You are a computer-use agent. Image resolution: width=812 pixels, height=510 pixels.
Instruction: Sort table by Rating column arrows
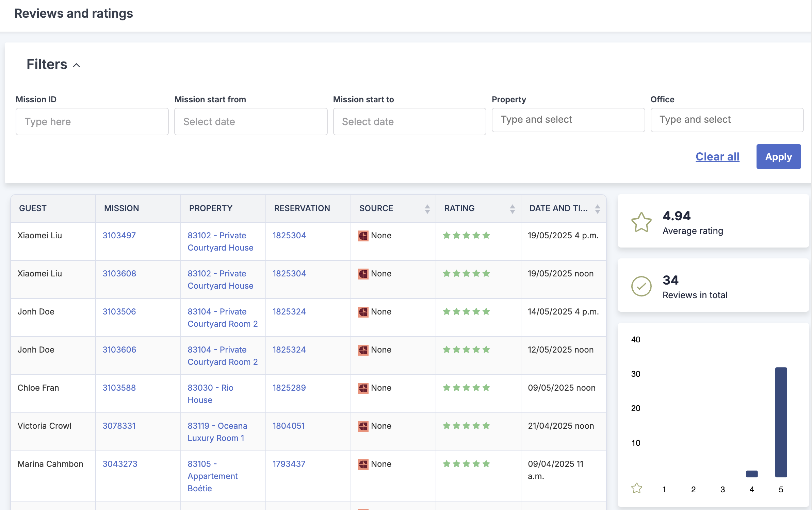(x=513, y=208)
